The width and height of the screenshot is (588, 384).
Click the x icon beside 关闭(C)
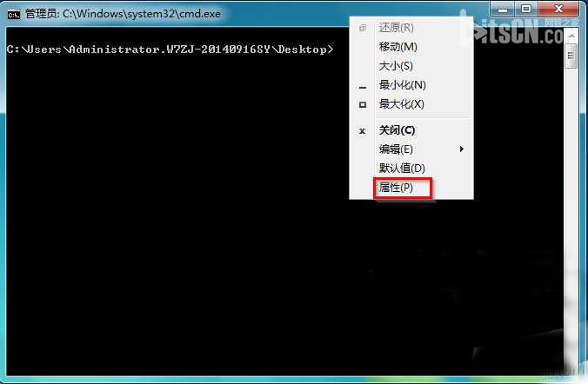[x=362, y=131]
